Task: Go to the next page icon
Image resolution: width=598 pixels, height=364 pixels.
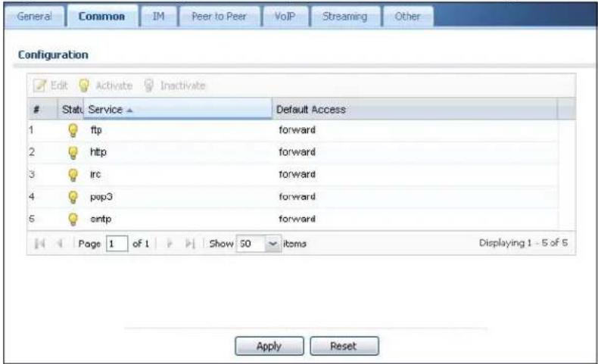Action: 170,243
